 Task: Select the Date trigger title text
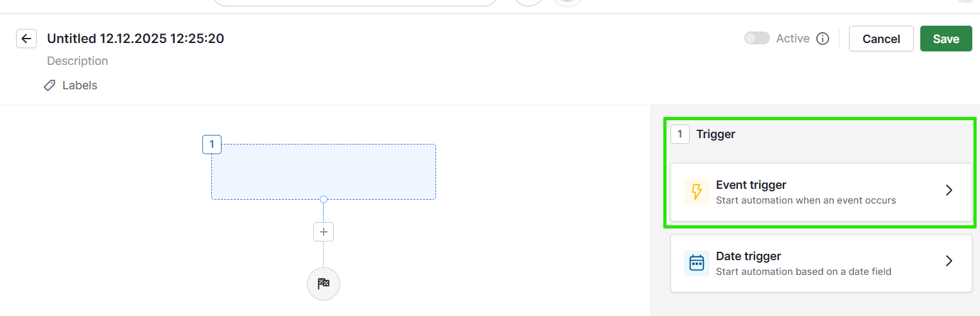[748, 256]
